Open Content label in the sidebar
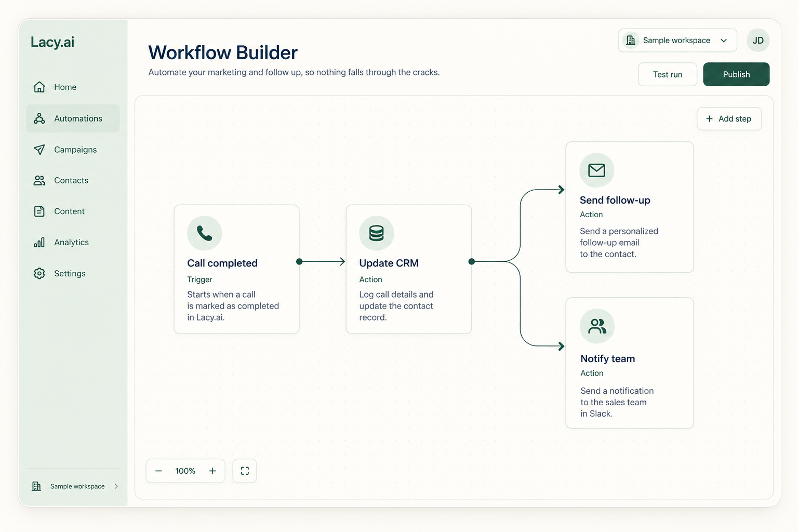798x532 pixels. (x=69, y=211)
